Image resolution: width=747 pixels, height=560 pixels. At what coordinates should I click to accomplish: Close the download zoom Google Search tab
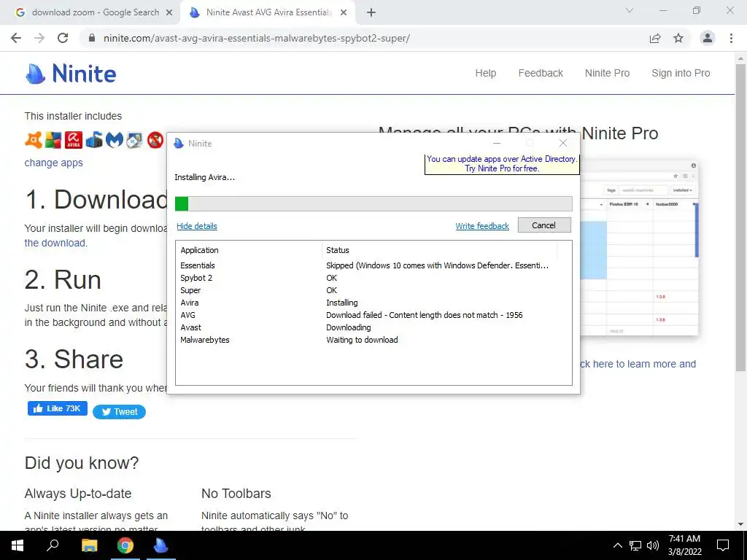click(x=169, y=13)
